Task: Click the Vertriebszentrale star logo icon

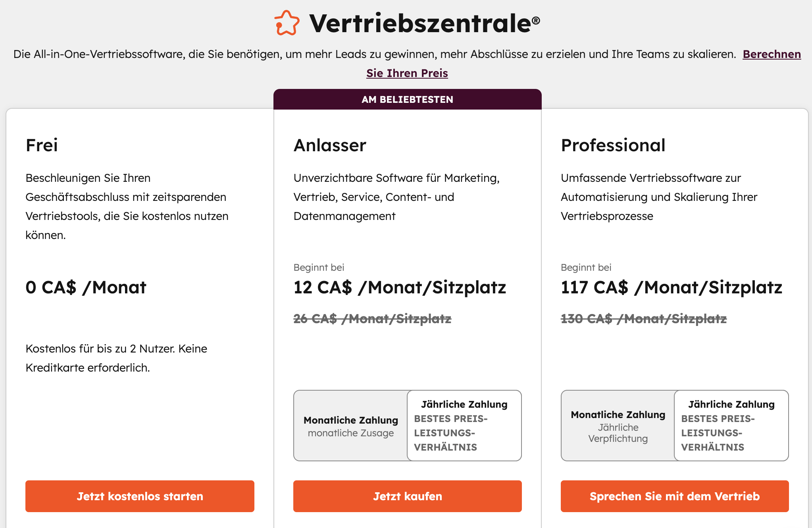Action: 287,25
